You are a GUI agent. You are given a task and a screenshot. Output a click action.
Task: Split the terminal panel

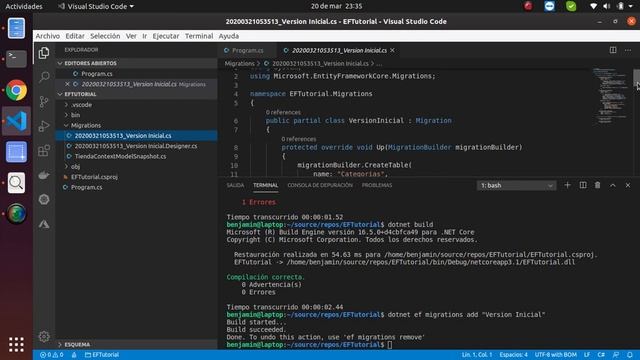tap(583, 185)
